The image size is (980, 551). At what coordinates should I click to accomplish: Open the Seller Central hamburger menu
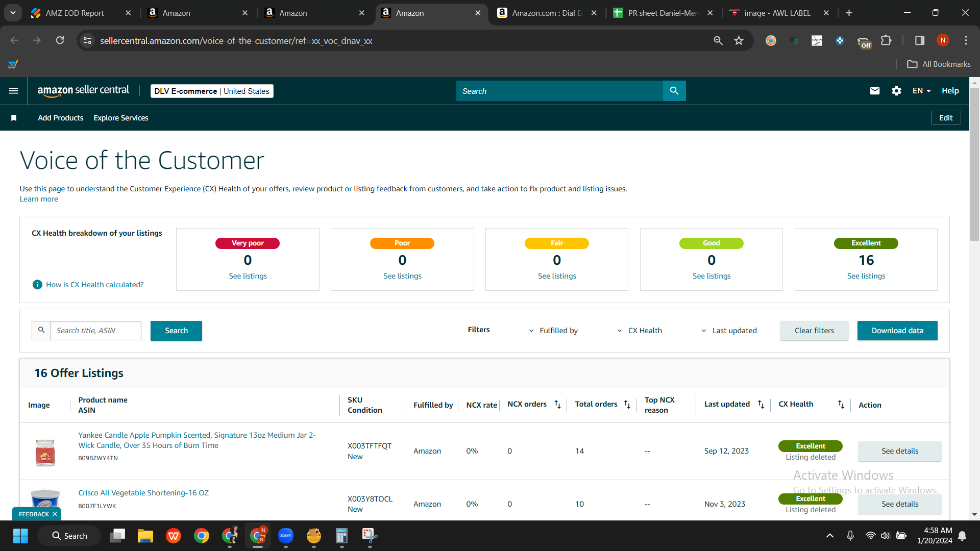point(14,91)
